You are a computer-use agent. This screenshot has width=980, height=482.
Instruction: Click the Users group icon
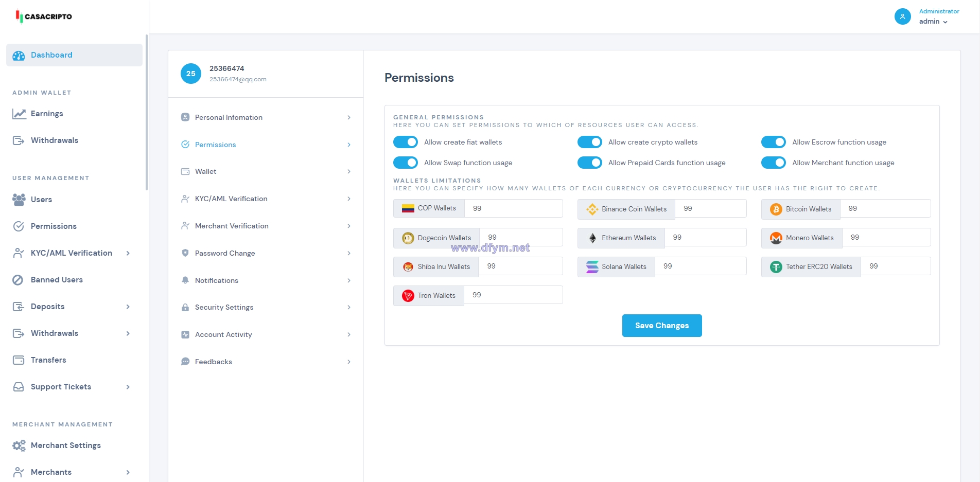(19, 200)
